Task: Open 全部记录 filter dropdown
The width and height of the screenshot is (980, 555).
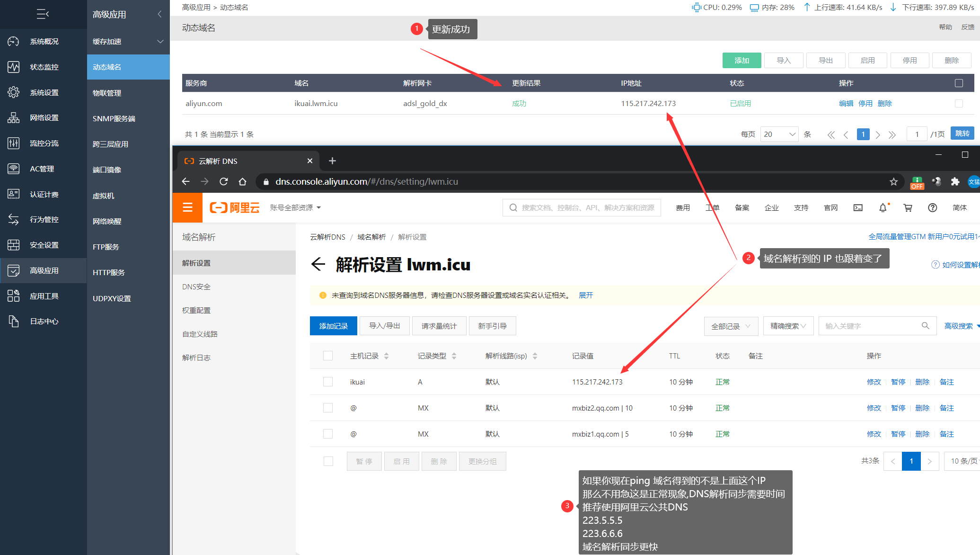Action: [731, 326]
